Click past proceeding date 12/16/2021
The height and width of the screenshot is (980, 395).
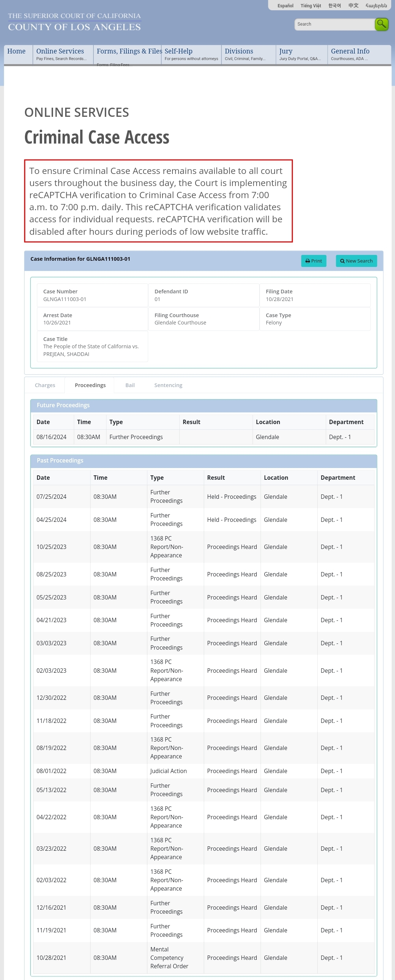point(51,907)
